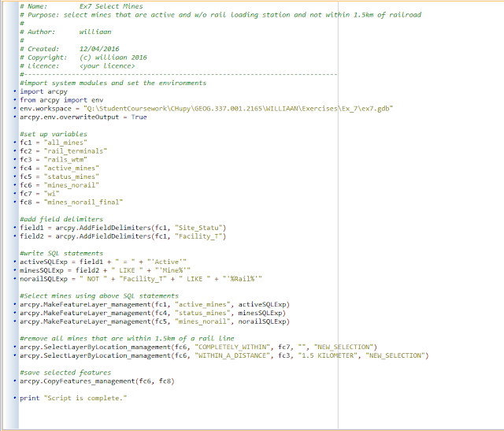The image size is (504, 431).
Task: Click MakeFeatureLayer line using norailSQLExp
Action: point(154,321)
